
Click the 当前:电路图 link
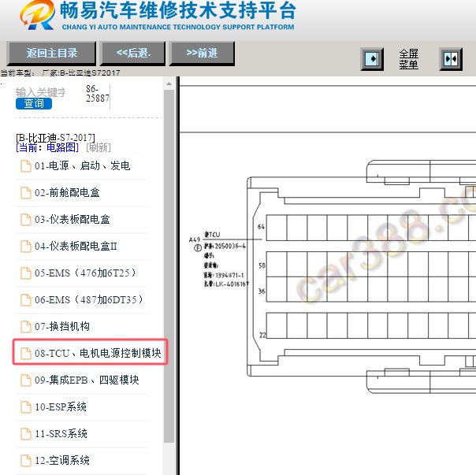47,147
